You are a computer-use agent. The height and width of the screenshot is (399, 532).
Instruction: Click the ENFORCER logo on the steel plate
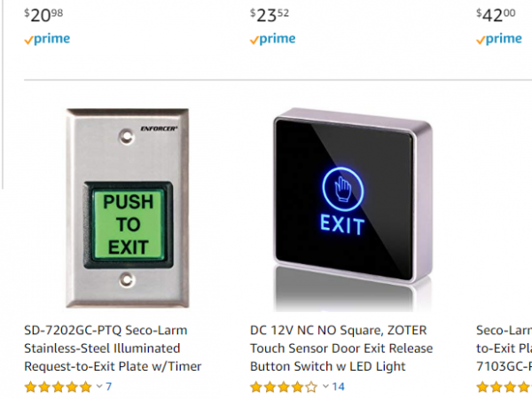[x=159, y=129]
